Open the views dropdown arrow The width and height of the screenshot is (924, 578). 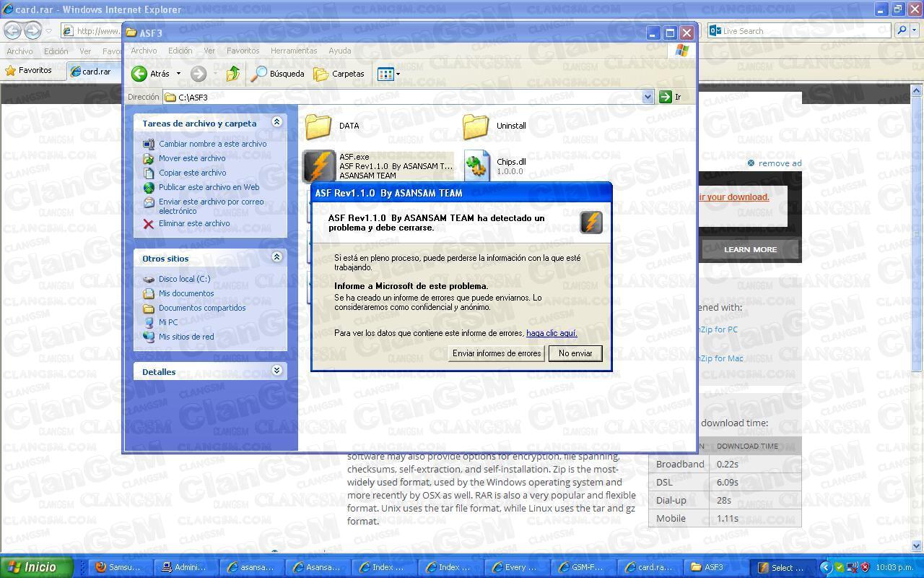pyautogui.click(x=398, y=74)
